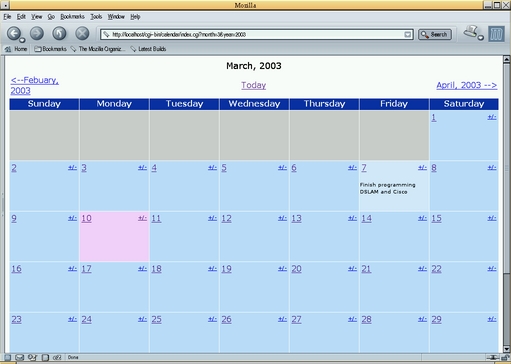Toggle the +/- event link for March 10
This screenshot has height=364, width=511.
[142, 218]
